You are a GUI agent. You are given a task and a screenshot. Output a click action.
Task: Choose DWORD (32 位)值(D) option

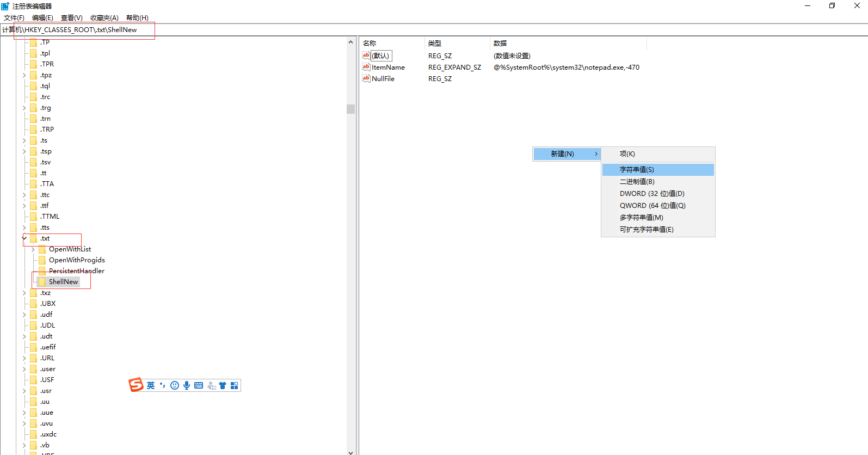click(658, 193)
